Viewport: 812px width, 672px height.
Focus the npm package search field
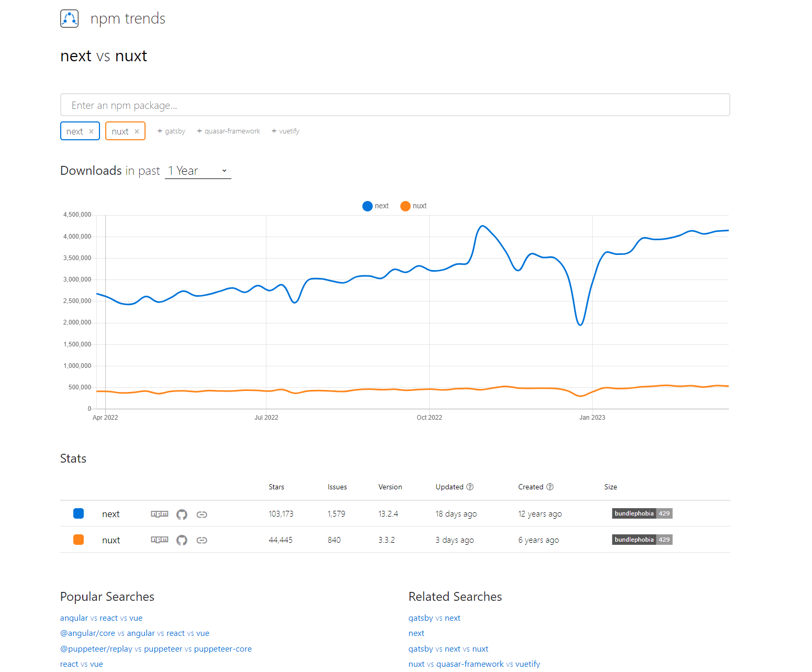[395, 105]
